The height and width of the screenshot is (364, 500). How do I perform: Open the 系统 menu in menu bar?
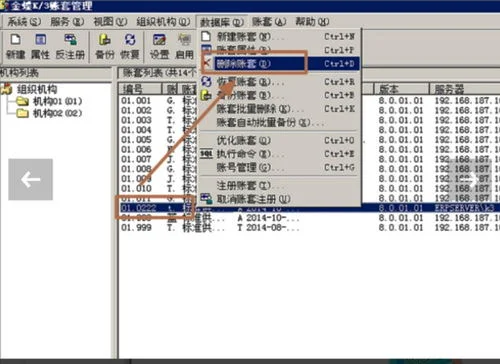(24, 22)
